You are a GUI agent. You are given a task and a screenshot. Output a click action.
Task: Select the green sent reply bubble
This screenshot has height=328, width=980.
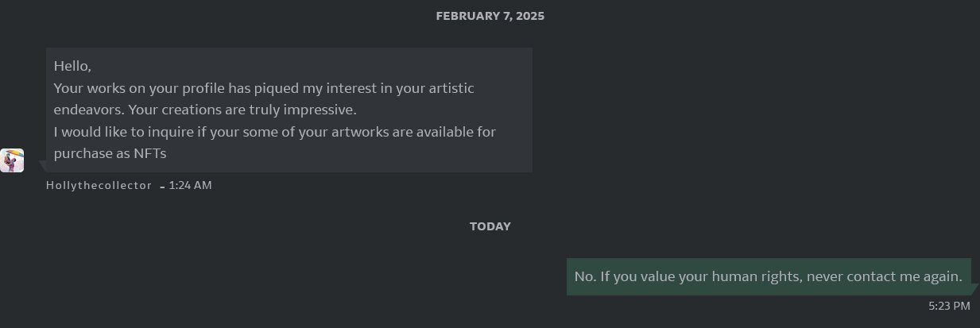coord(769,276)
